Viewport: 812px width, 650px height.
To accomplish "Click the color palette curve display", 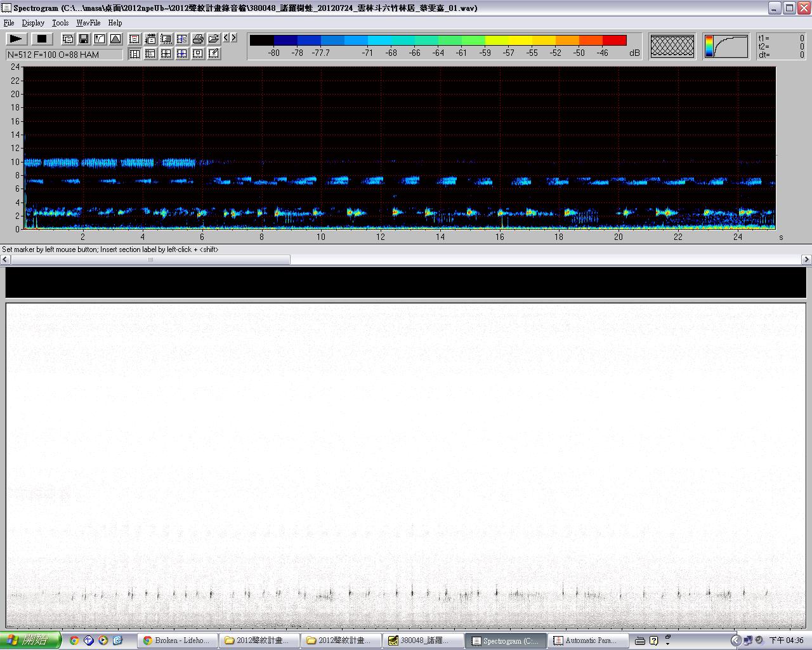I will tap(726, 46).
